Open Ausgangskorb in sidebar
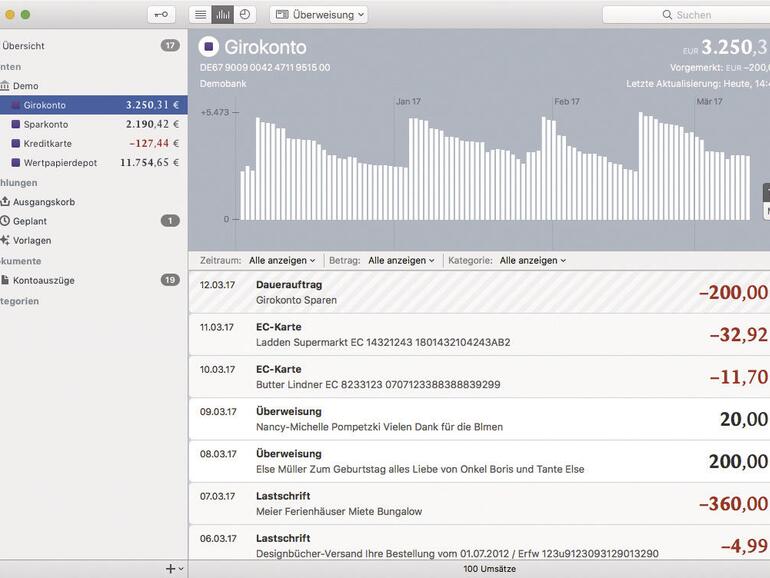 (x=93, y=202)
